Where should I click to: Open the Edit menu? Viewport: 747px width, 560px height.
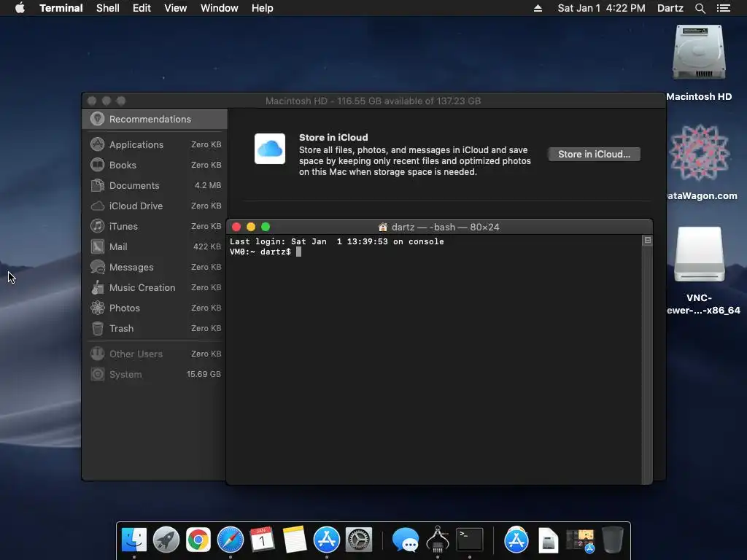(142, 8)
